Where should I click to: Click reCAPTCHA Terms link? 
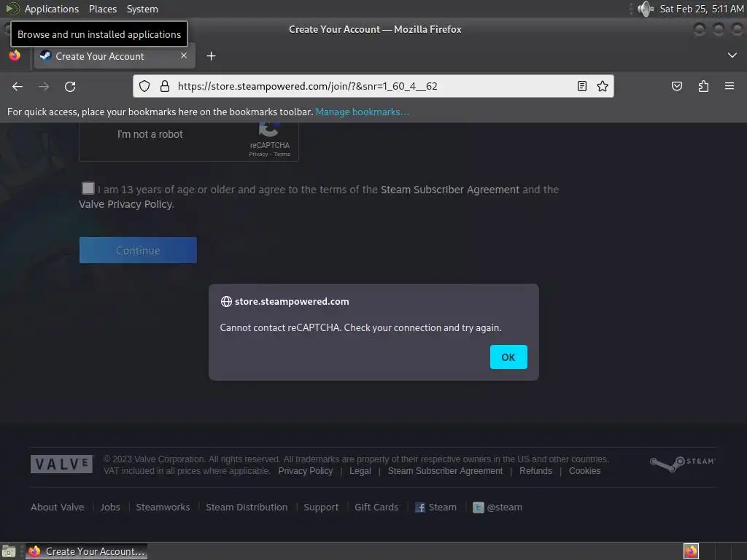click(x=282, y=155)
